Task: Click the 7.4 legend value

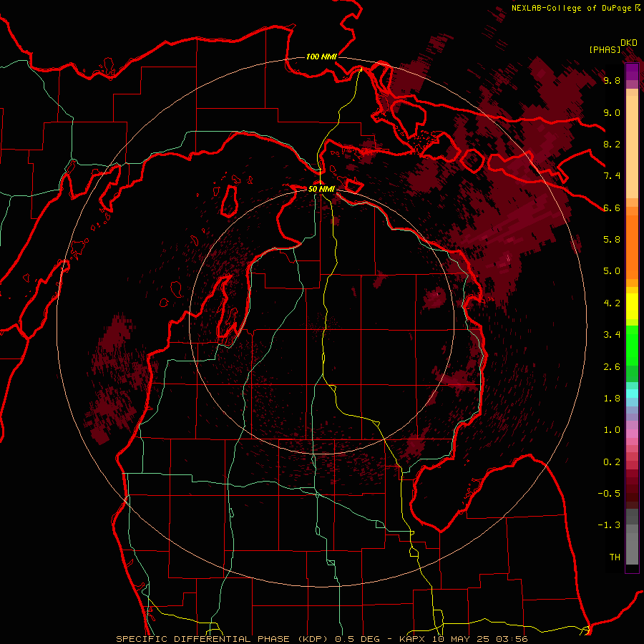Action: [x=612, y=176]
